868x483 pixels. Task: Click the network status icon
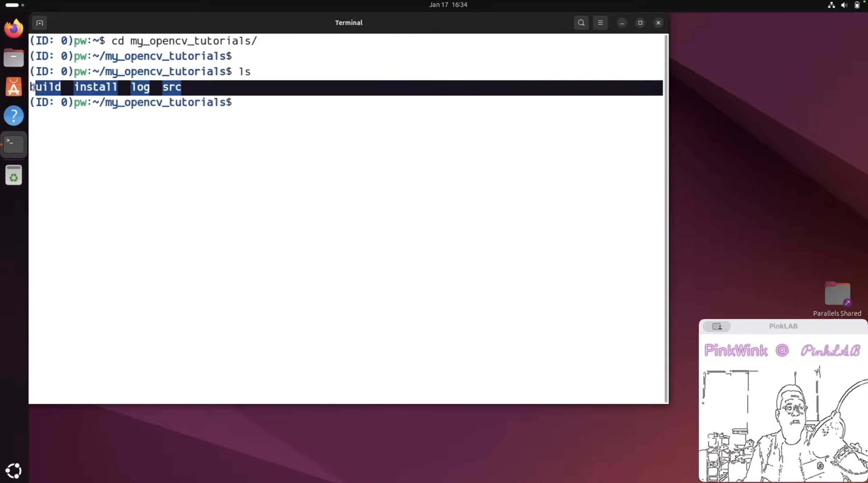pos(831,5)
